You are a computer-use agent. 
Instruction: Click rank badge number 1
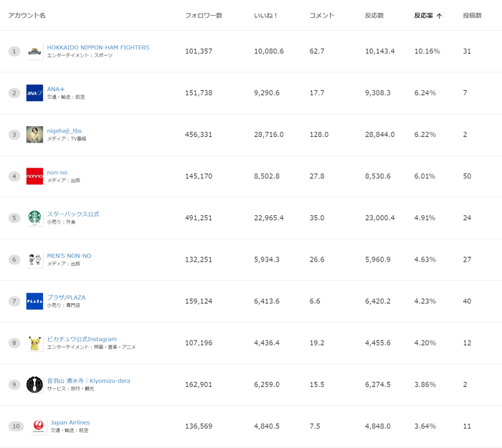[x=14, y=51]
